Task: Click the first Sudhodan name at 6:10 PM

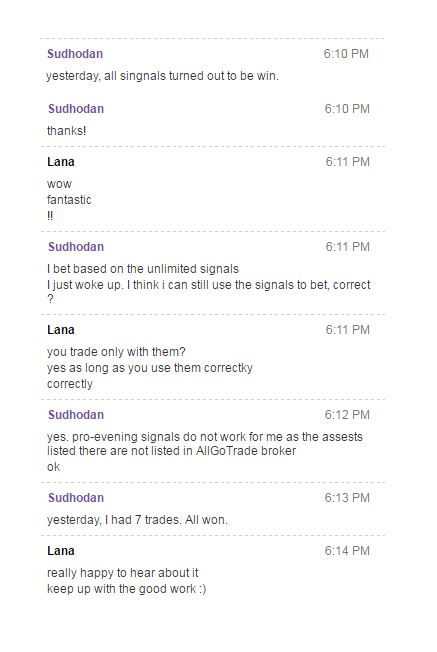Action: [x=75, y=54]
